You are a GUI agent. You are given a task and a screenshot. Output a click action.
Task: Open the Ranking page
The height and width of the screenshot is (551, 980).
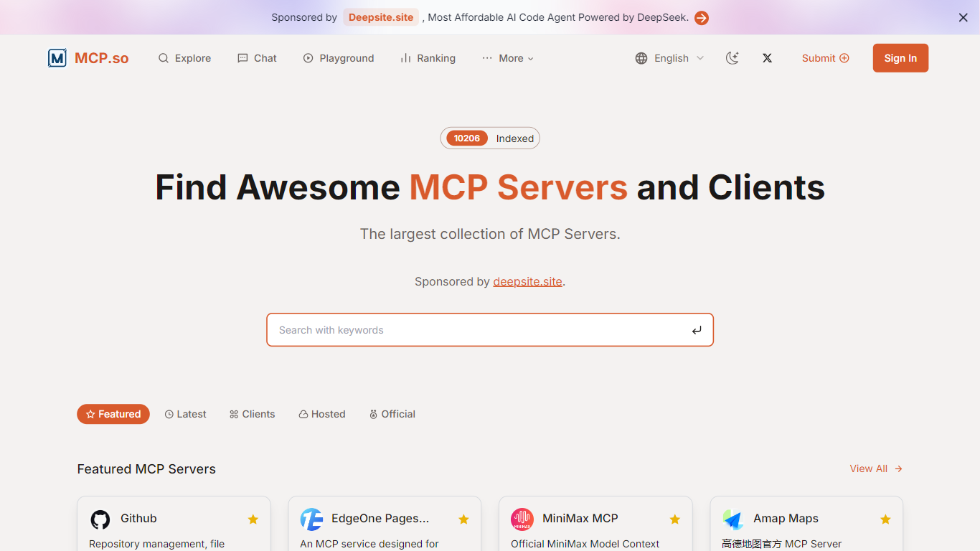(x=428, y=58)
